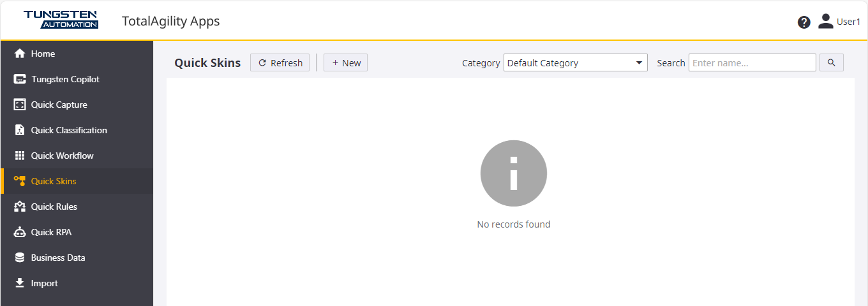Click the Category dropdown arrow
868x306 pixels.
click(x=639, y=62)
